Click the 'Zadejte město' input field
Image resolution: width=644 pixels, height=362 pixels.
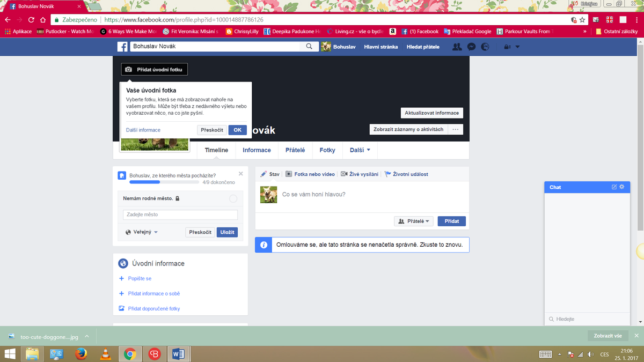(180, 215)
